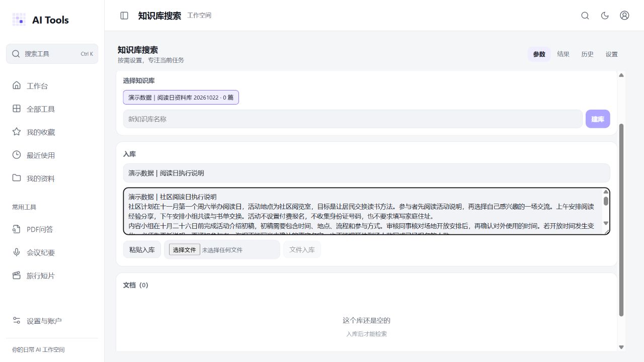
Task: Select the 参数 tab
Action: [x=539, y=54]
